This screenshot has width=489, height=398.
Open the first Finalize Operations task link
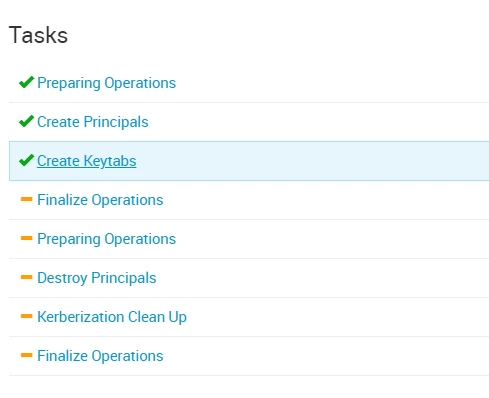tap(100, 200)
